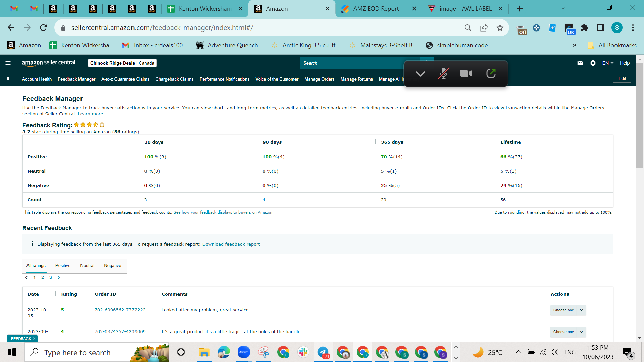Open the EN language dropdown
The height and width of the screenshot is (362, 644).
pos(608,63)
